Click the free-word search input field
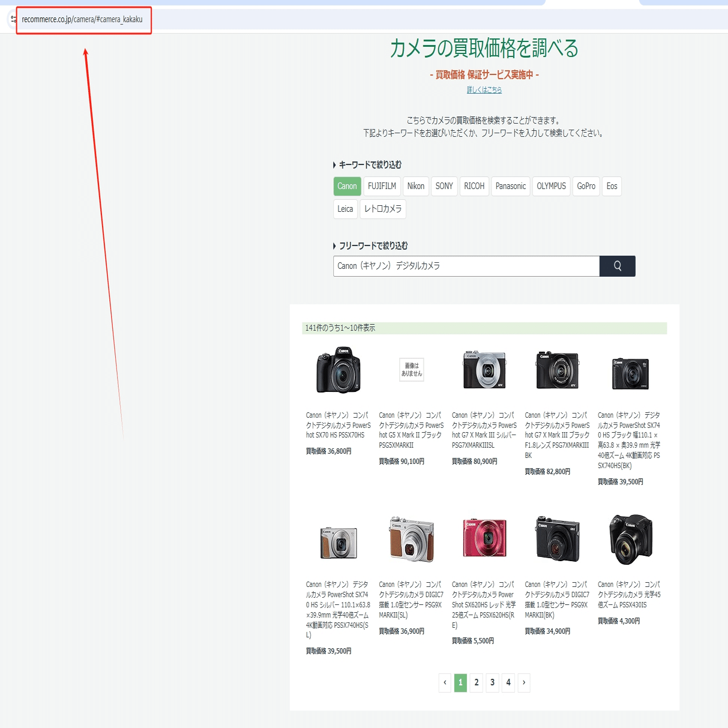Screen dimensions: 728x728 tap(466, 266)
